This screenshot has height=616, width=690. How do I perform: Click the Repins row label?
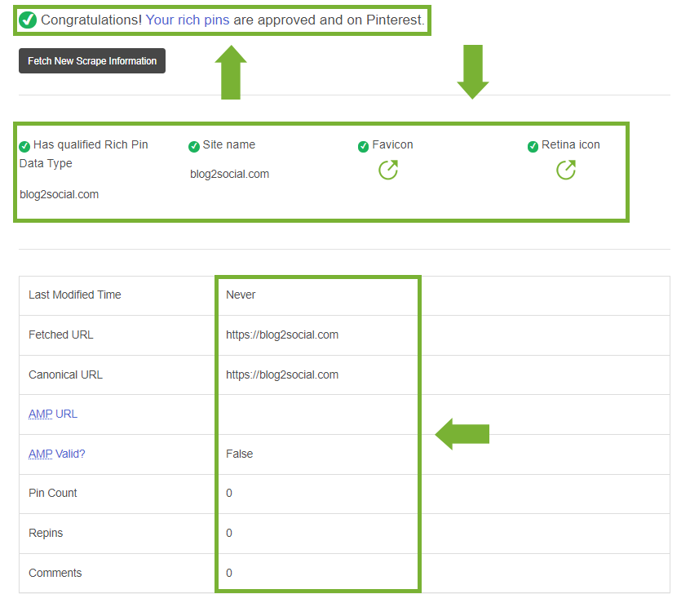point(46,533)
